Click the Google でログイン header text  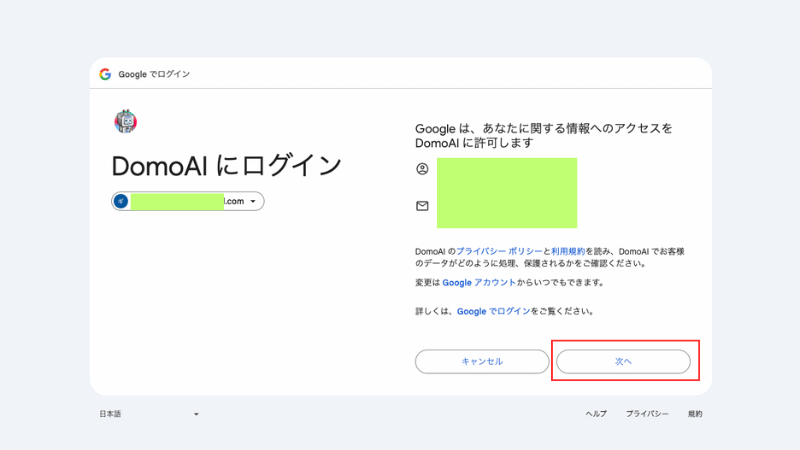coord(154,74)
